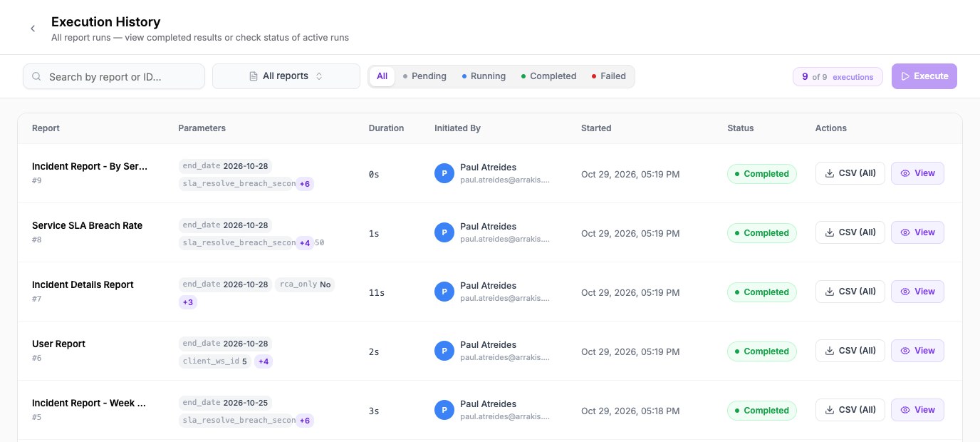The width and height of the screenshot is (980, 442).
Task: Open the Service SLA Breach Rate report name
Action: [87, 225]
